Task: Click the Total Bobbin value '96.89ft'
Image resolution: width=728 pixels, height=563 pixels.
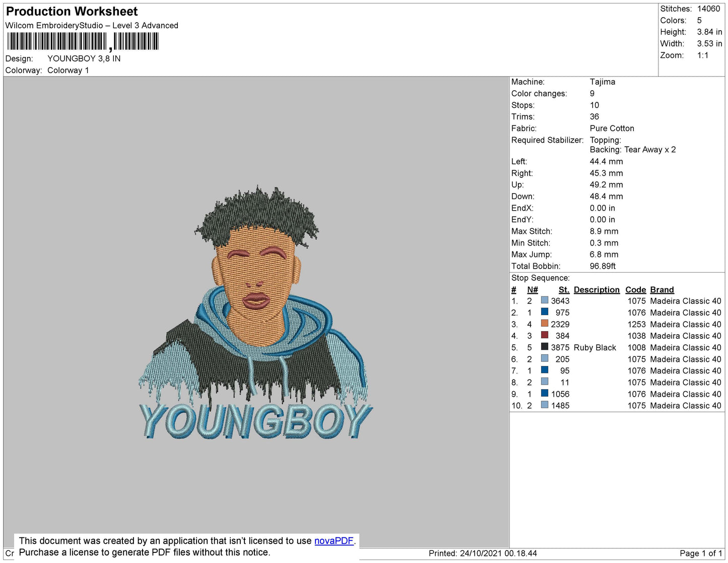Action: pyautogui.click(x=603, y=266)
